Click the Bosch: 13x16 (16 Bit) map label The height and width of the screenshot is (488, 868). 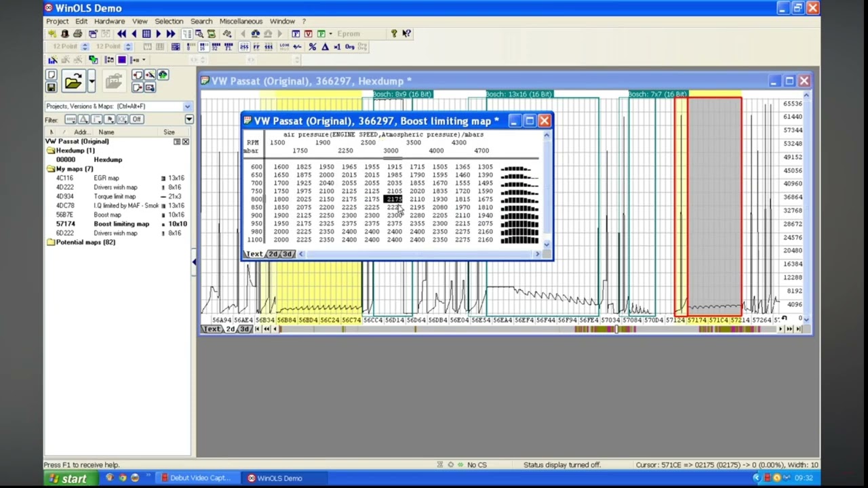click(519, 94)
